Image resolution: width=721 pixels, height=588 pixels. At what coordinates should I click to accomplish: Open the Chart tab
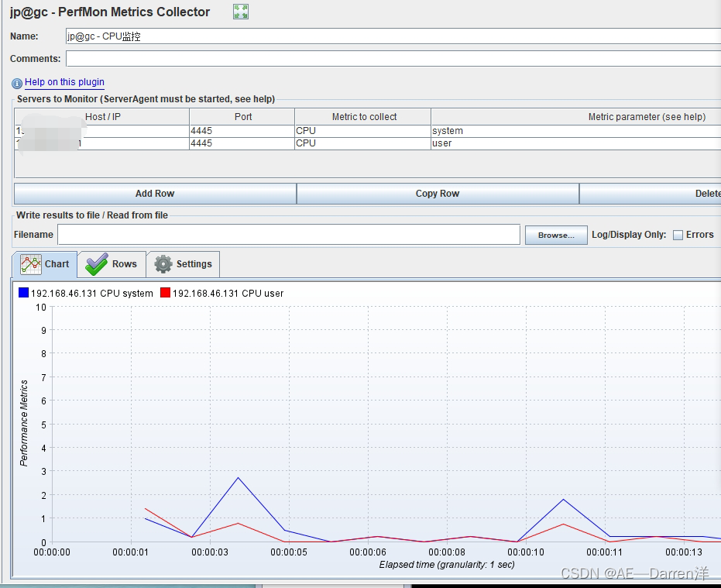(x=45, y=264)
